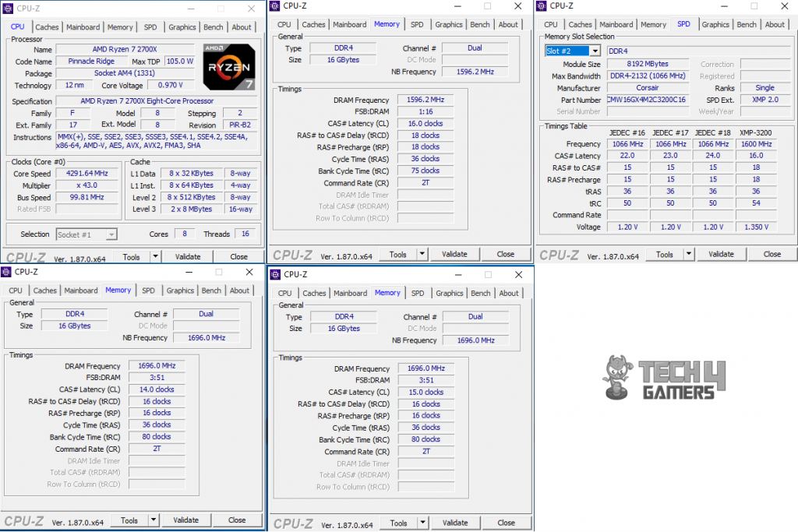
Task: Expand the Tools arrow in the CPU tab window
Action: coord(155,256)
